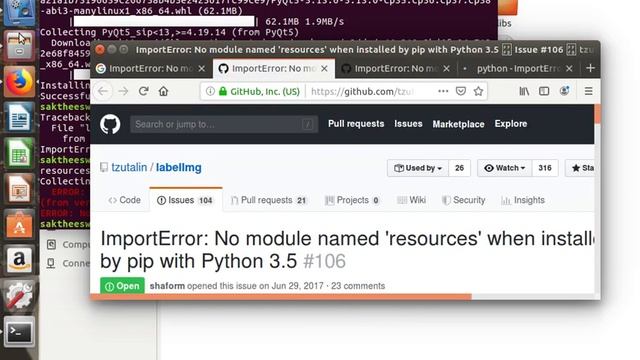
Task: Open the repository Code tab
Action: [124, 200]
